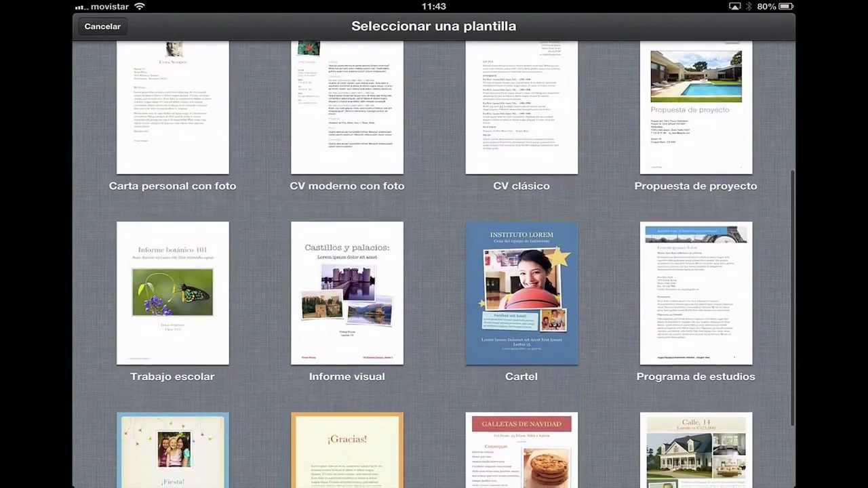
Task: Click the template list vertical scrollbar
Action: [792, 298]
